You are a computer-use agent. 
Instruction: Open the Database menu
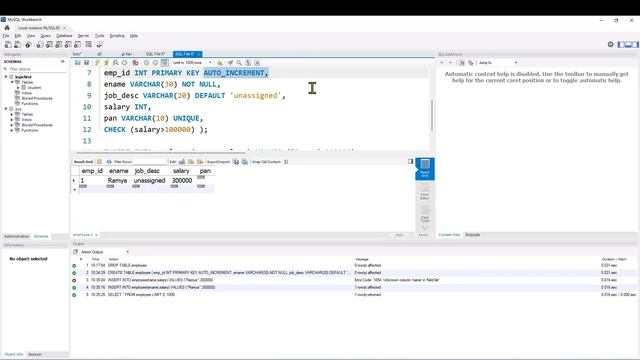click(64, 36)
